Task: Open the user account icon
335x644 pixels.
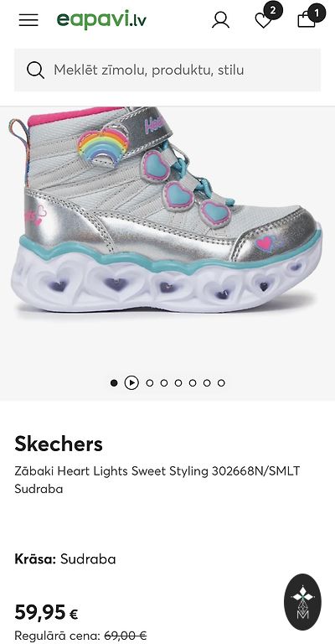Action: tap(220, 20)
